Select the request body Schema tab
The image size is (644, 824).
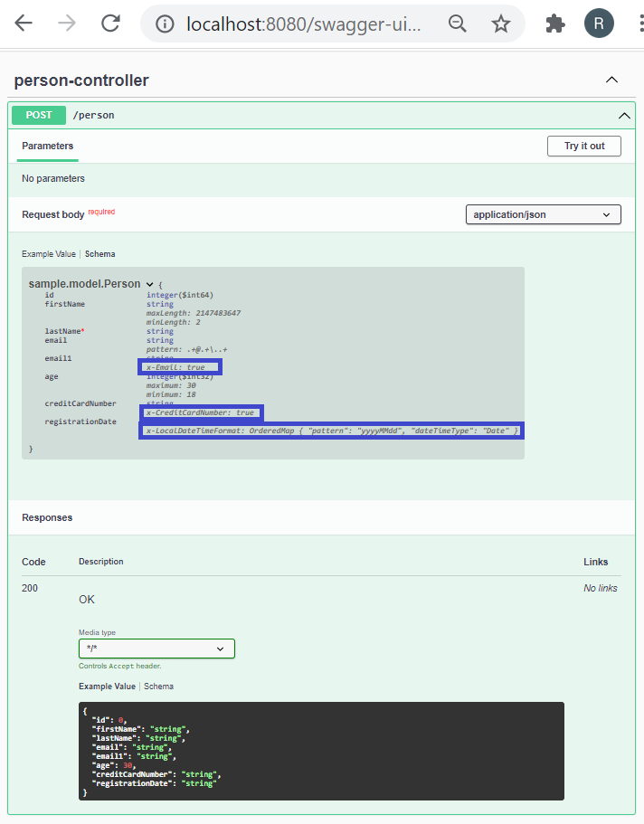point(99,254)
